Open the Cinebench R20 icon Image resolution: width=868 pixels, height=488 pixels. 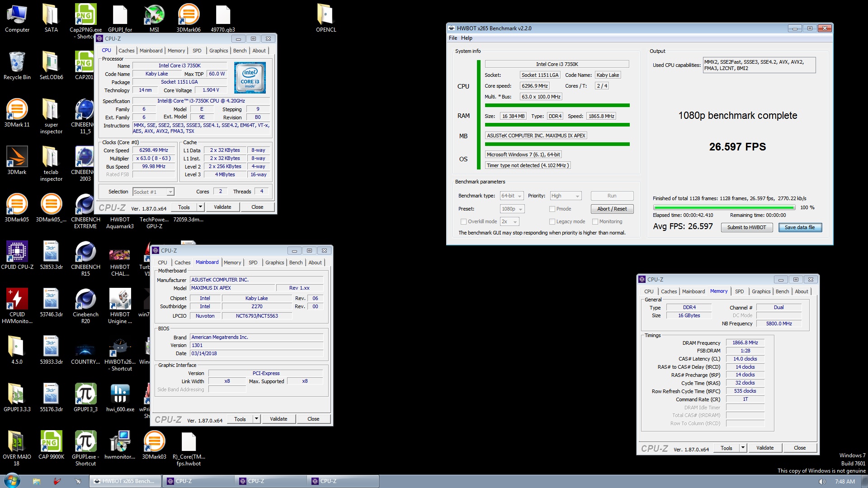click(x=85, y=306)
